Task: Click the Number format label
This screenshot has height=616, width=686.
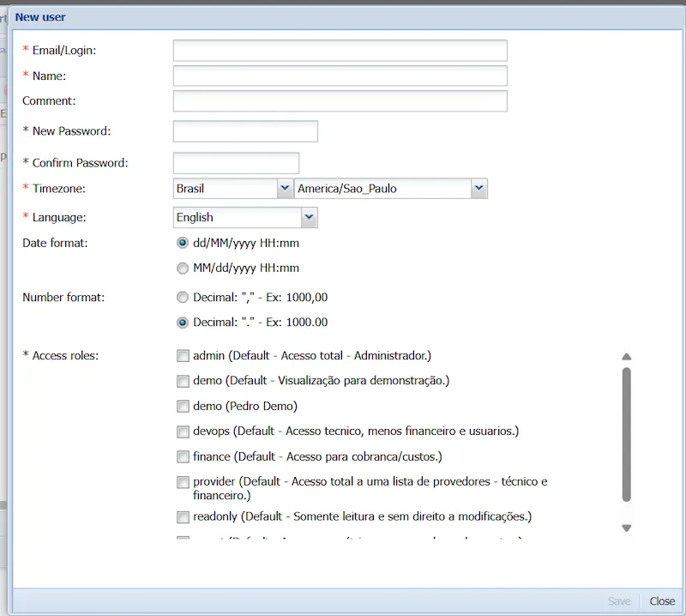Action: click(63, 297)
